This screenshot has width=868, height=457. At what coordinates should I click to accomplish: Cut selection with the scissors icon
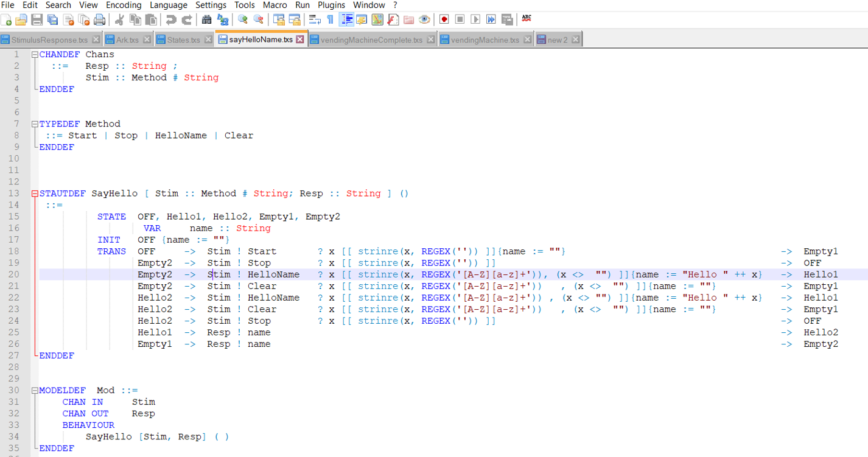119,20
